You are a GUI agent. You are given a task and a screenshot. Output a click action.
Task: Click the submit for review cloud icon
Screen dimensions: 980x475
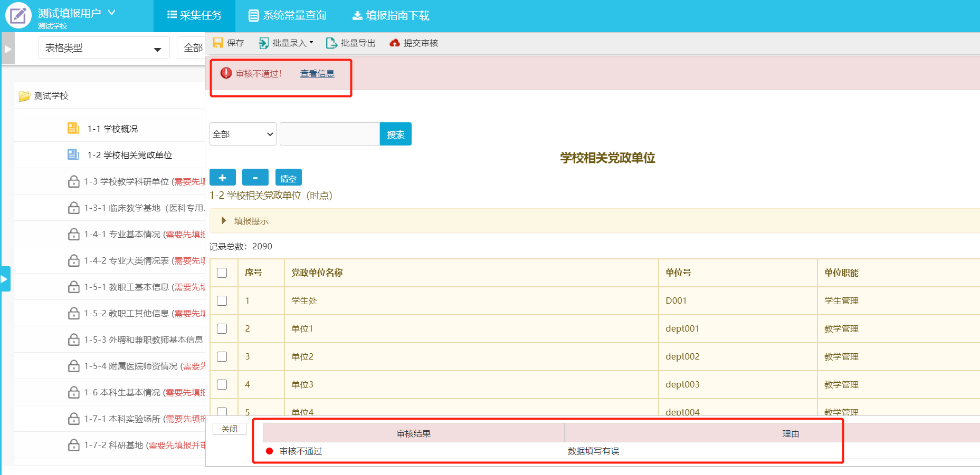[x=394, y=43]
